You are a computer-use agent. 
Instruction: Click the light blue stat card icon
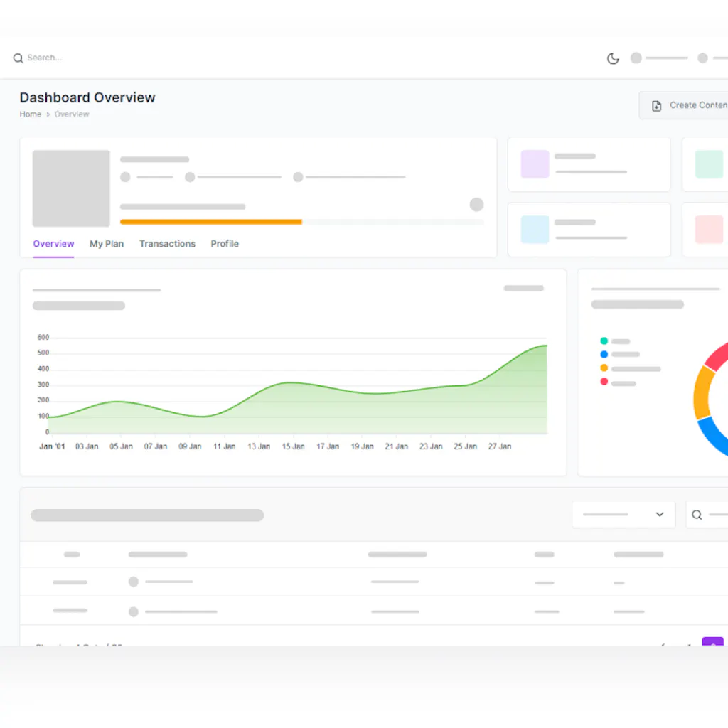(535, 230)
